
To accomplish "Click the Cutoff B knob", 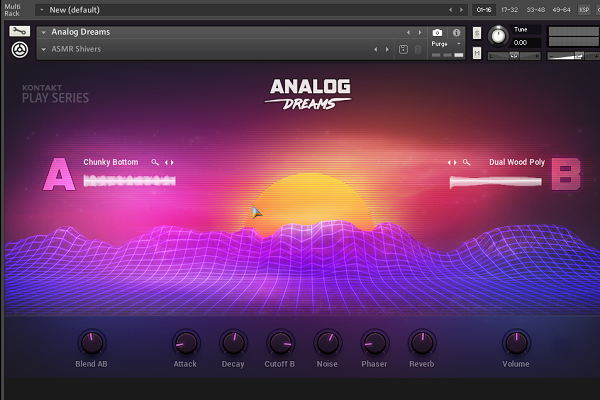I will pyautogui.click(x=280, y=343).
